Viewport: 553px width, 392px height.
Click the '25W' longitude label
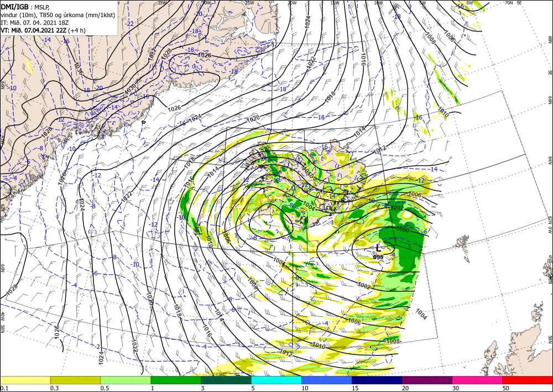[249, 3]
